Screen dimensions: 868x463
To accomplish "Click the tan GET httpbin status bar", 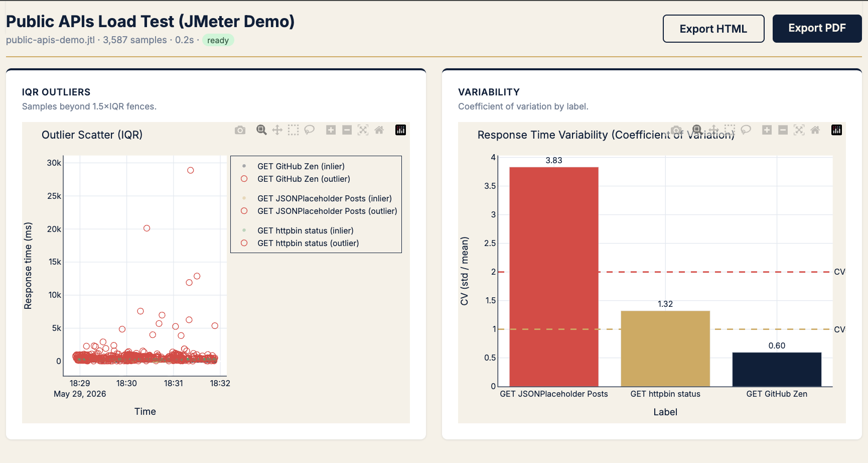I will 665,349.
